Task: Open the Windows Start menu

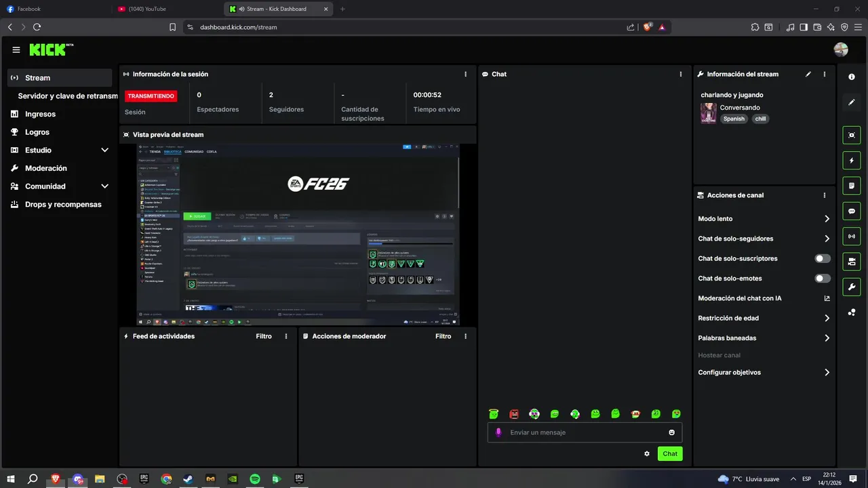Action: click(x=11, y=479)
